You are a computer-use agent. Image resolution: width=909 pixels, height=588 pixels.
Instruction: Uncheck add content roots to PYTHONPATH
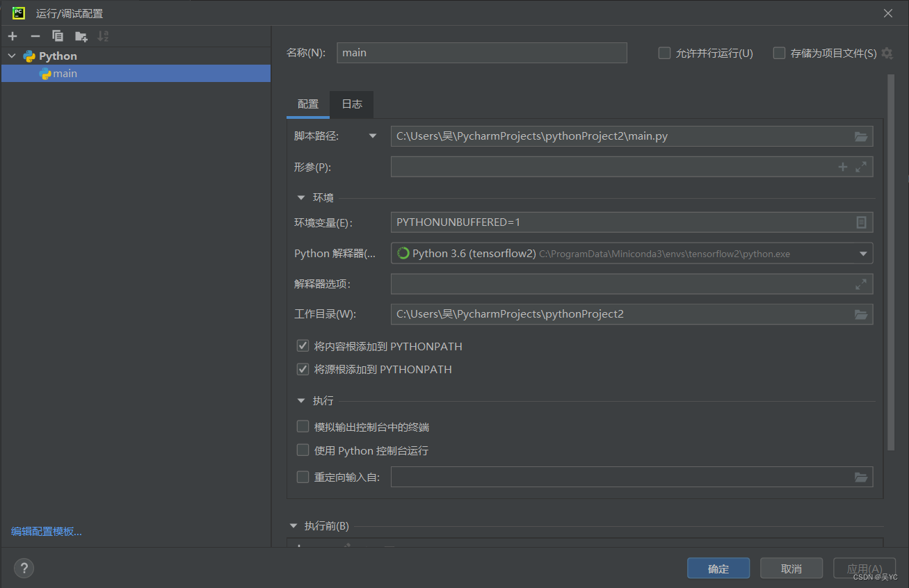click(303, 346)
